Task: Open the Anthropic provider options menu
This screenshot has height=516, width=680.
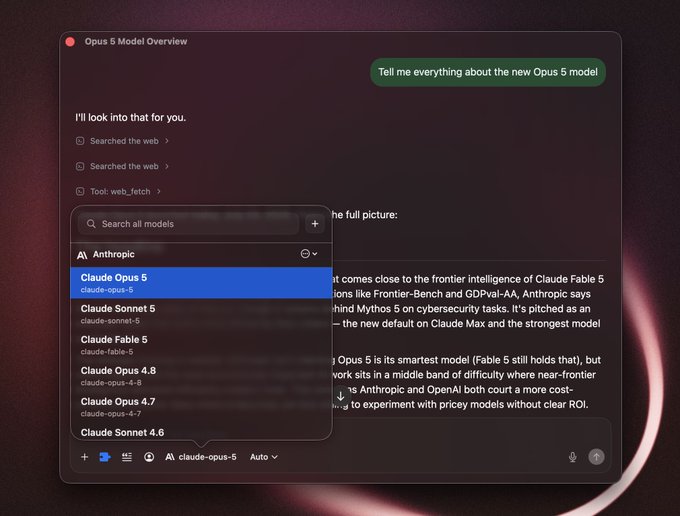Action: tap(309, 254)
